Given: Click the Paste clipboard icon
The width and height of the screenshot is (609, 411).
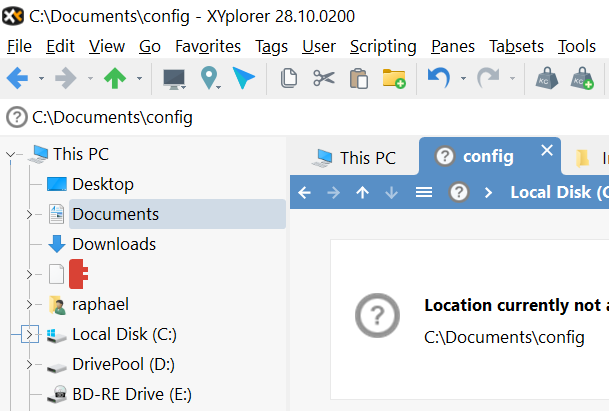Looking at the screenshot, I should 358,78.
